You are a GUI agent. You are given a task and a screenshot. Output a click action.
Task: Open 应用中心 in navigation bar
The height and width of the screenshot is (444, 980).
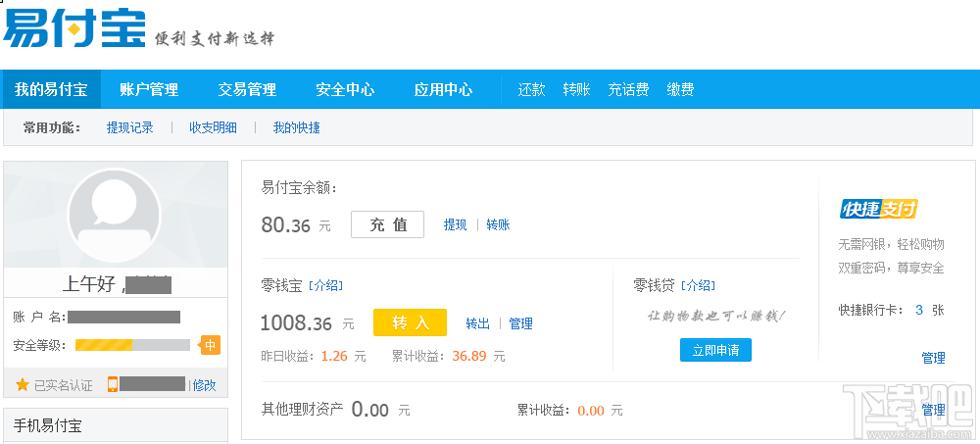point(443,89)
